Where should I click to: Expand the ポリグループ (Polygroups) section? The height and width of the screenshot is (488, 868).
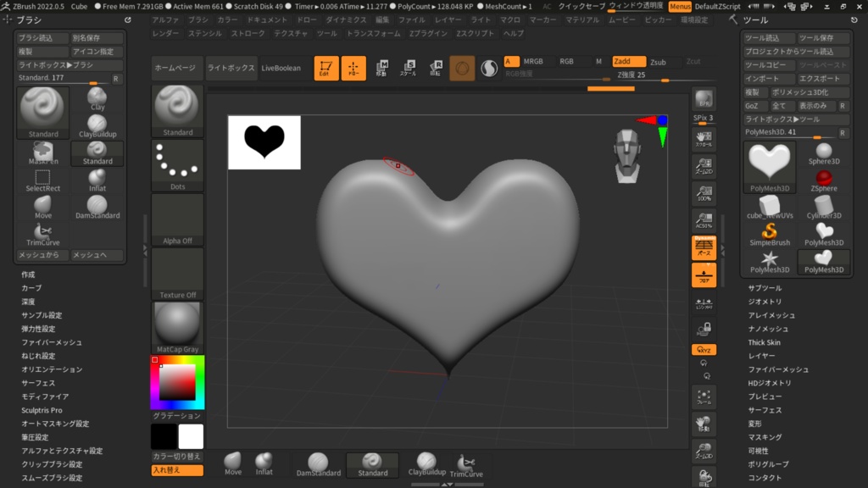pos(768,464)
